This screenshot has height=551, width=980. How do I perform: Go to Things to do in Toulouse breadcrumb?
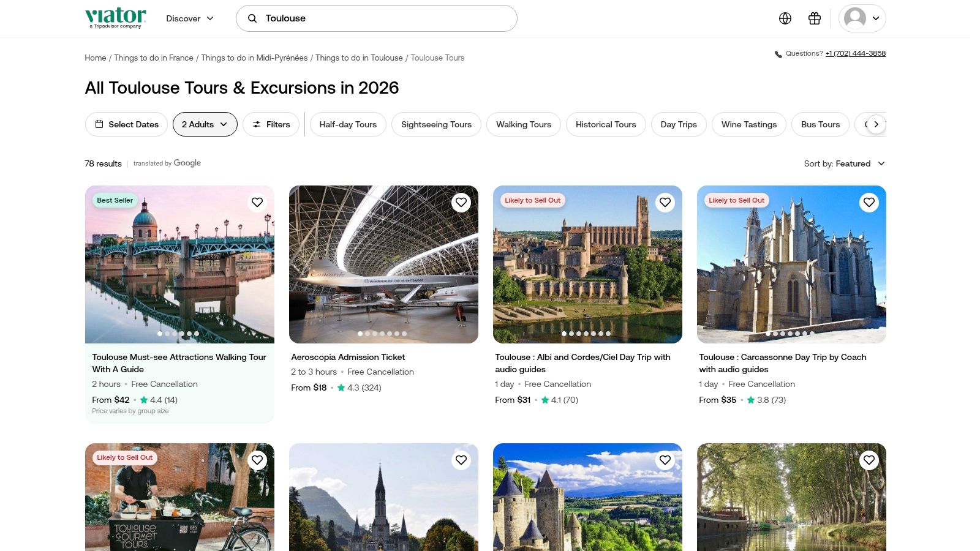pyautogui.click(x=359, y=58)
